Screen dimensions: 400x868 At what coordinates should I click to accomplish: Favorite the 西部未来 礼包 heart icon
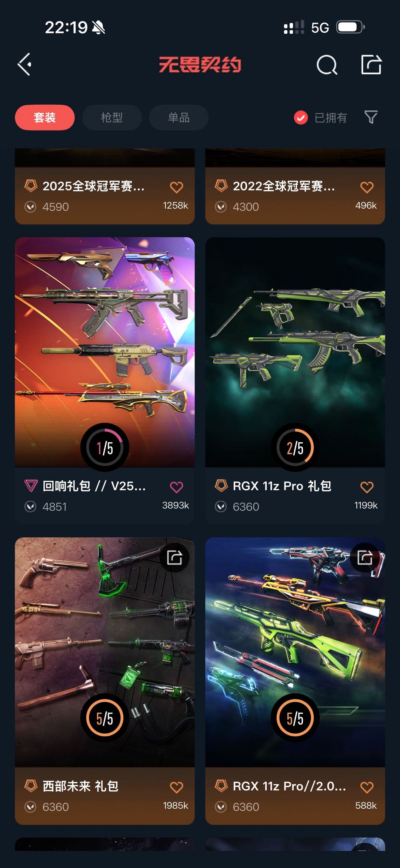click(177, 787)
